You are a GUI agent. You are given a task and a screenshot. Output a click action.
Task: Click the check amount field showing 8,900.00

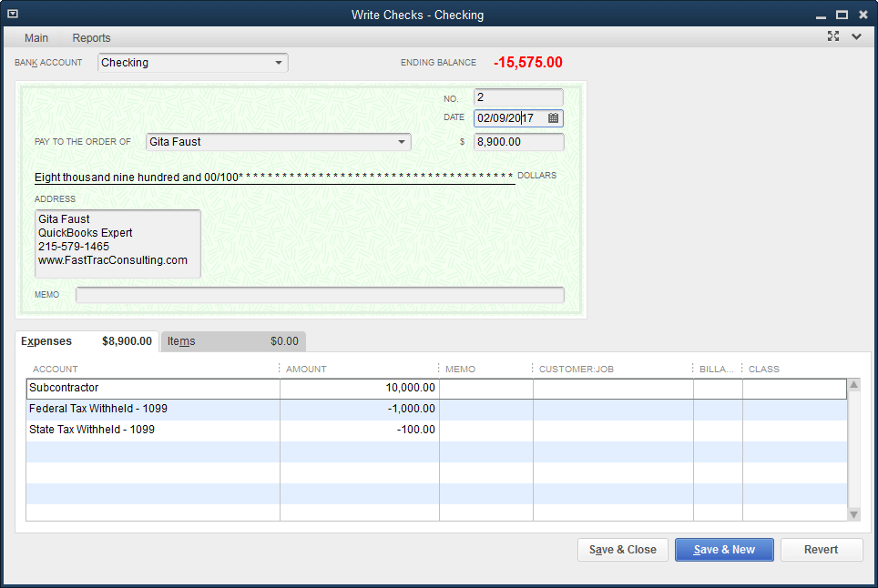[517, 142]
